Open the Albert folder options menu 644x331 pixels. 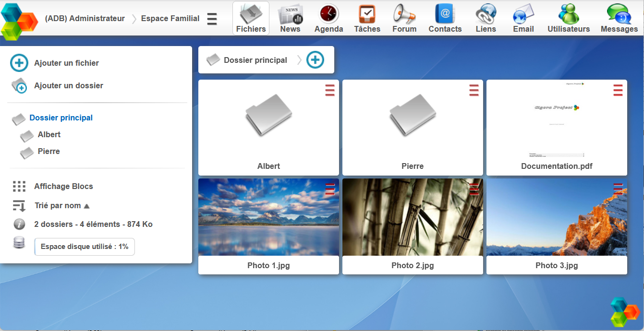click(x=330, y=90)
